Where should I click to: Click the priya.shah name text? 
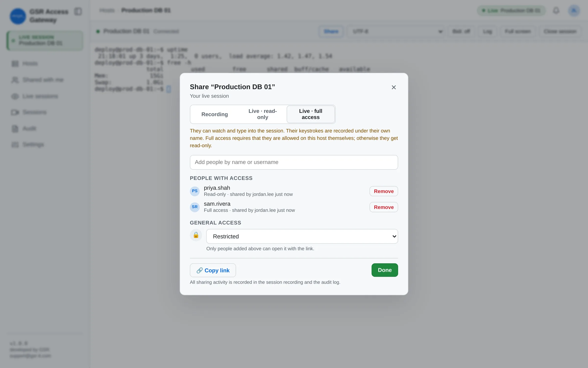[217, 188]
